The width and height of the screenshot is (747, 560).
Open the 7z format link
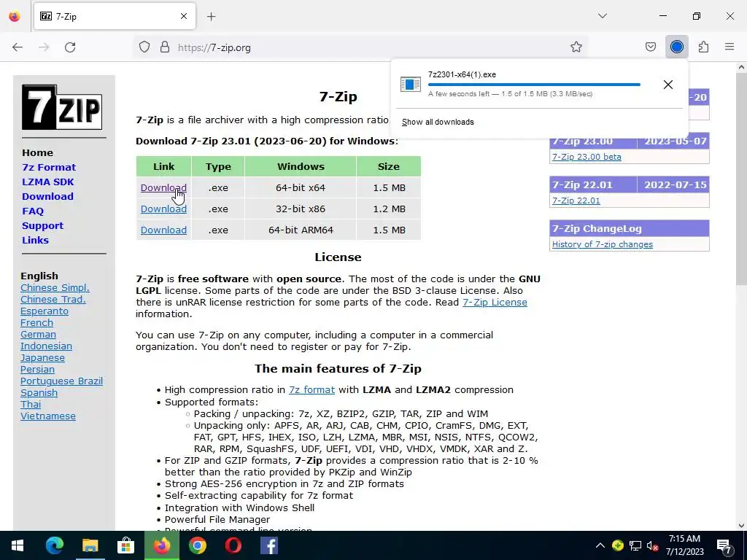click(x=311, y=390)
